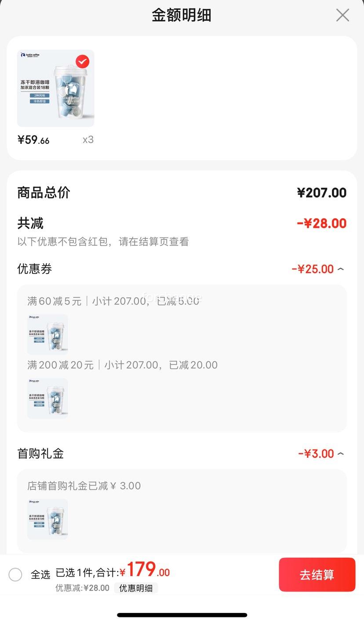Collapse the 优惠券 section using its chevron
The image size is (364, 624).
341,269
